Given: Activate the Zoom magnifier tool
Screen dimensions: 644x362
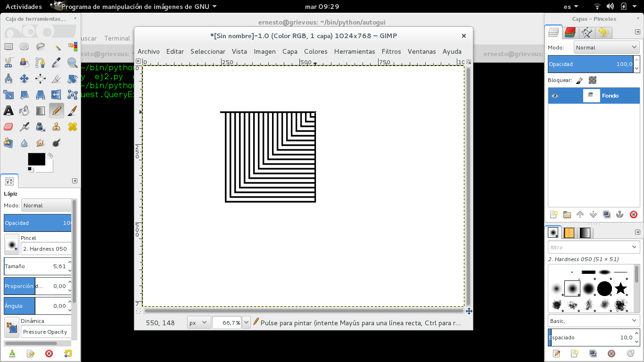Looking at the screenshot, I should (72, 62).
